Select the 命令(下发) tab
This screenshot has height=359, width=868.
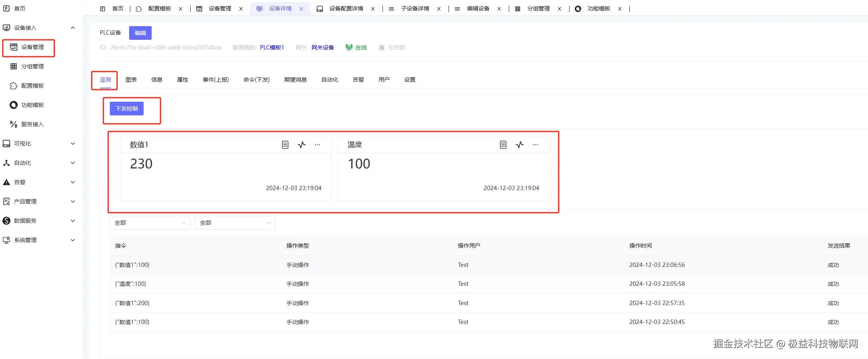[x=257, y=80]
